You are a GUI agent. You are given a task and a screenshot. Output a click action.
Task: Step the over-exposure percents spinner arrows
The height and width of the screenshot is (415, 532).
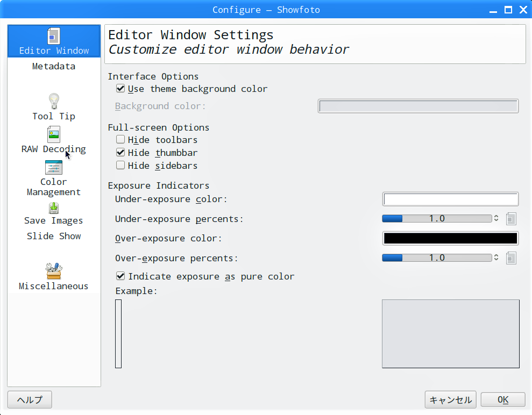(496, 257)
